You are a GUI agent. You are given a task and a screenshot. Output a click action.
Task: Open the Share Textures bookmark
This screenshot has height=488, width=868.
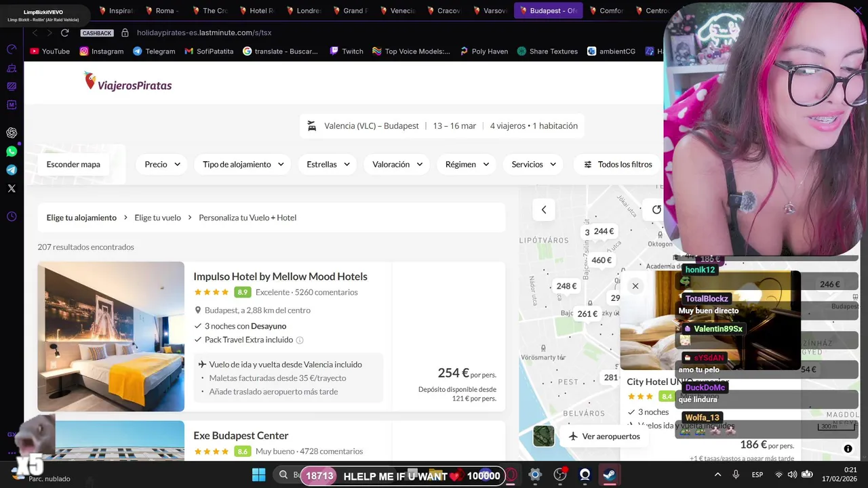click(547, 51)
